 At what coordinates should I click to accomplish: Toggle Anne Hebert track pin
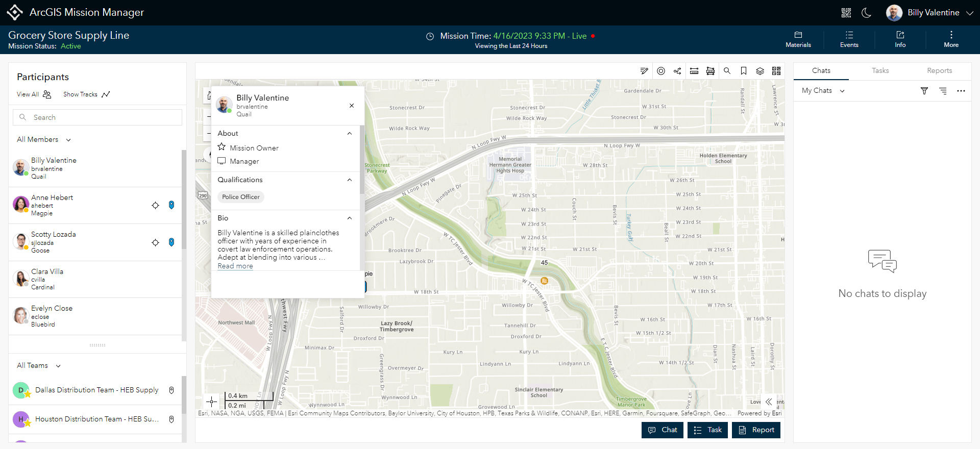(171, 205)
